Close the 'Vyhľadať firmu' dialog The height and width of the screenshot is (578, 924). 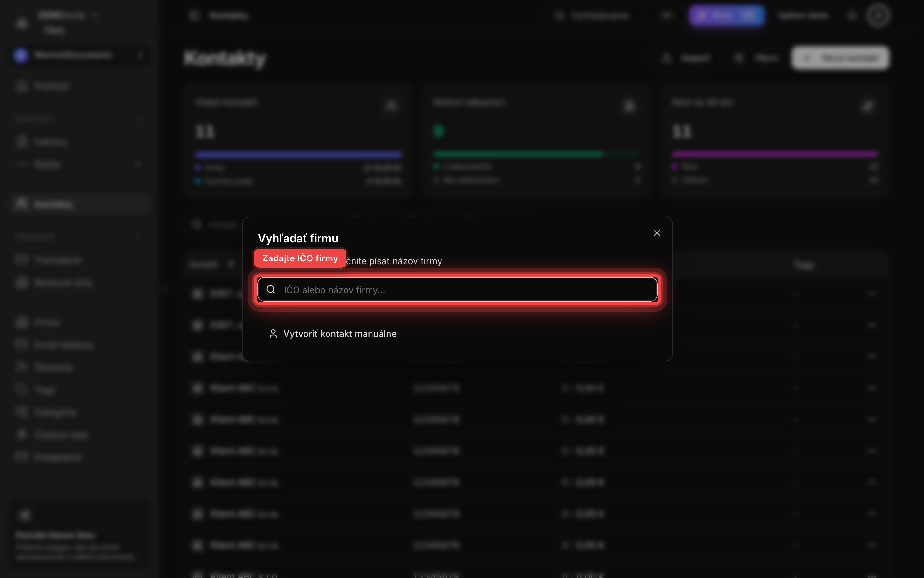click(x=657, y=233)
